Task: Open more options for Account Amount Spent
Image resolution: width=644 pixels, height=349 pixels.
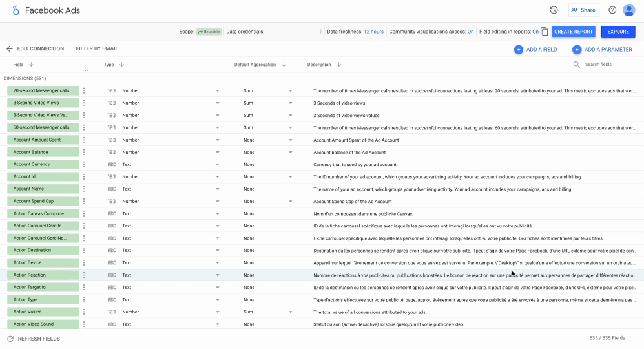Action: pyautogui.click(x=84, y=140)
